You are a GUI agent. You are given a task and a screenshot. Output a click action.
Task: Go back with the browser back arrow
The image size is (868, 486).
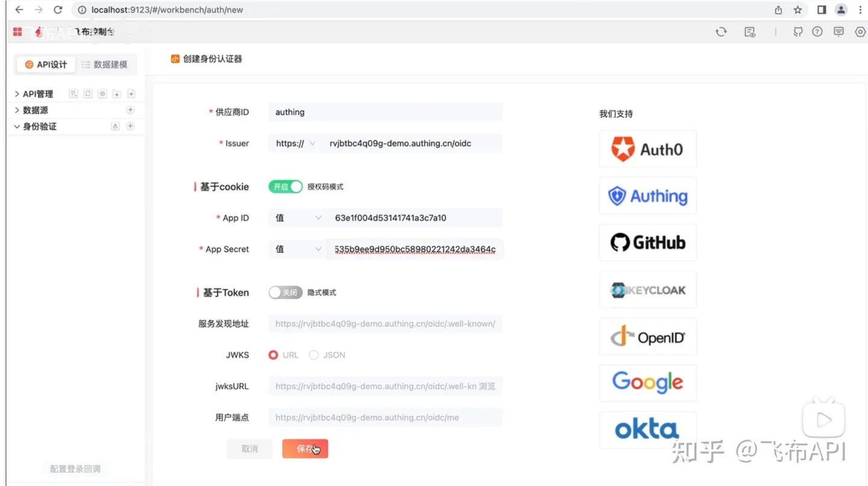click(x=19, y=10)
